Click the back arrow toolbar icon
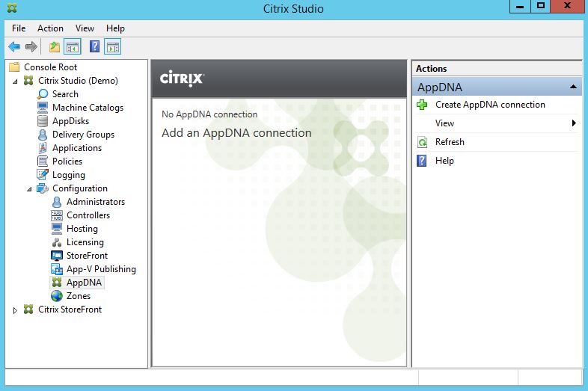This screenshot has width=588, height=391. pos(13,47)
